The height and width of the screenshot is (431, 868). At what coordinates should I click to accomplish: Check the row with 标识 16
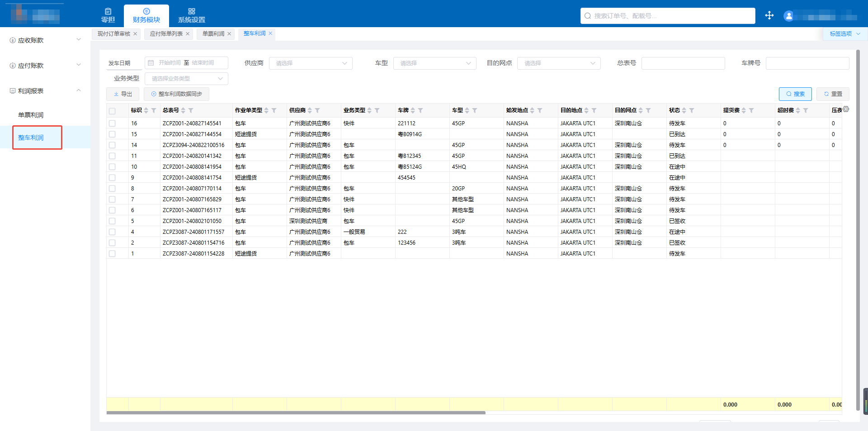click(x=112, y=123)
